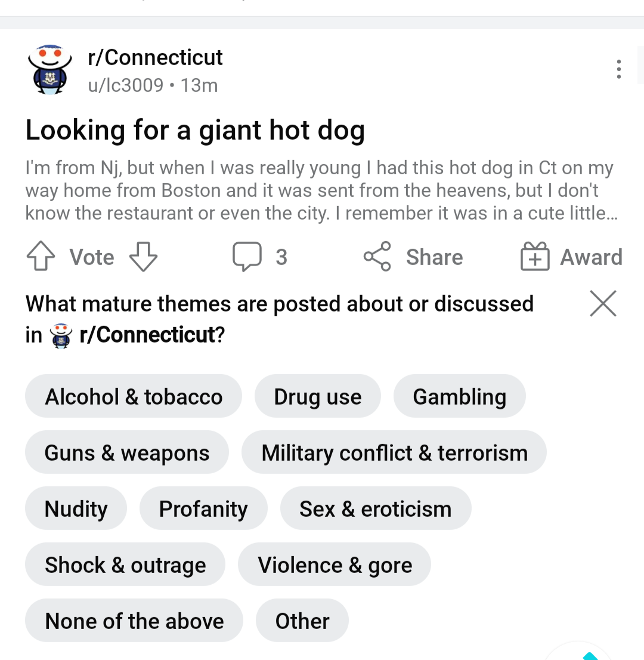Viewport: 644px width, 660px height.
Task: Downvote the giant hot dog post
Action: point(143,257)
